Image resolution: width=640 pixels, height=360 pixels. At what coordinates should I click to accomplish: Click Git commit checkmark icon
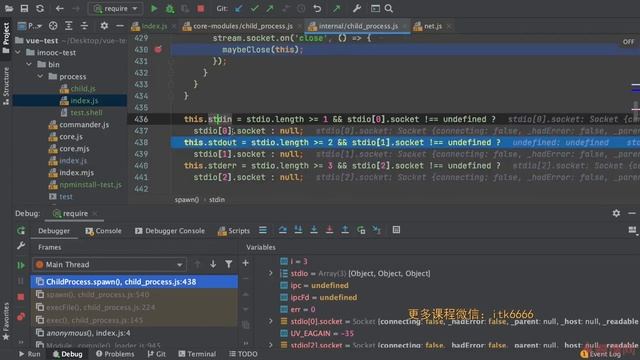[255, 9]
